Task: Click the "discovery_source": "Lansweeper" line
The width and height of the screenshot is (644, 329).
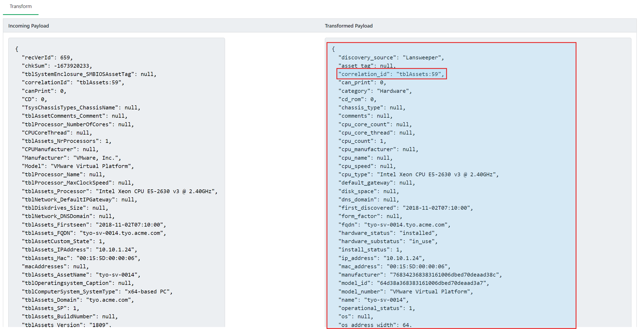Action: click(x=391, y=58)
